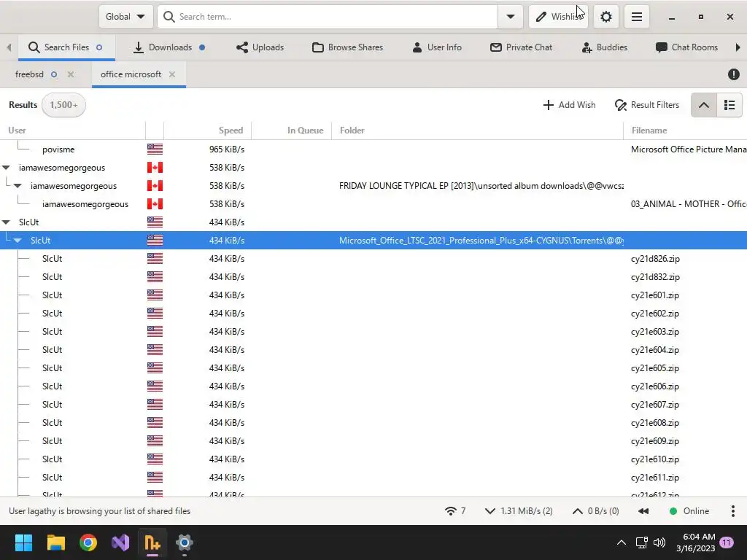Viewport: 747px width, 560px height.
Task: Switch to the Downloads tab
Action: [169, 47]
